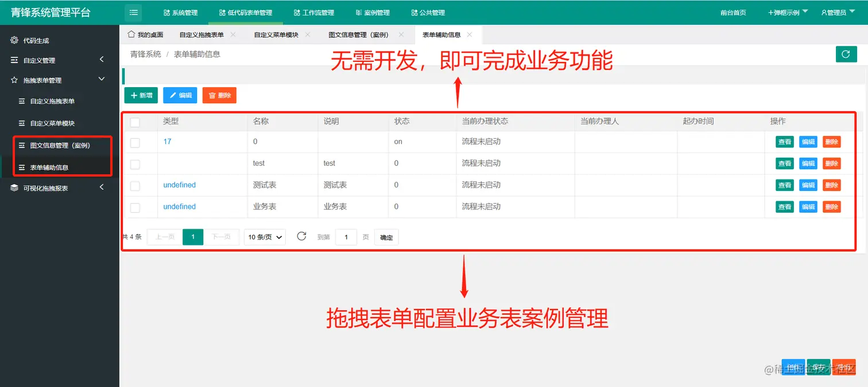Open the 低代码表单管理 top menu
Image resolution: width=868 pixels, height=387 pixels.
(x=246, y=12)
